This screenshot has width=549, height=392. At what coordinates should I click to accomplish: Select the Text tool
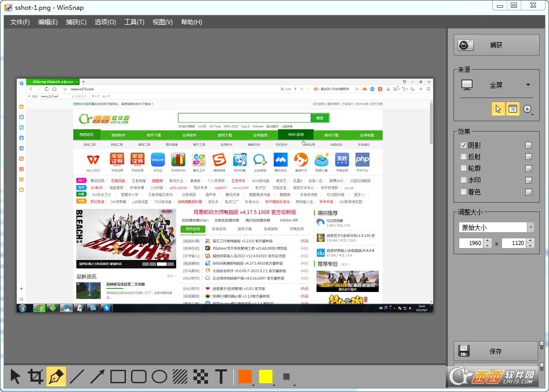221,377
